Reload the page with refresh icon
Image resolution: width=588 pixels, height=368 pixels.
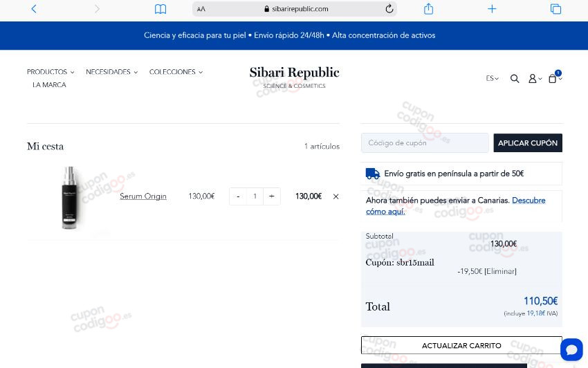coord(389,8)
